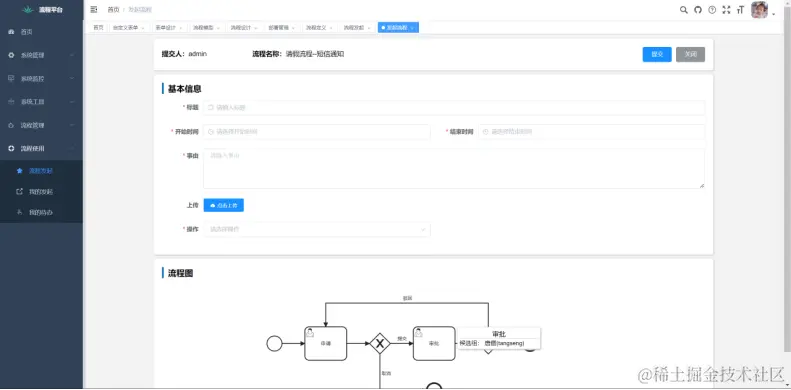The height and width of the screenshot is (390, 791).
Task: Open the 结束时间 date picker field
Action: (x=591, y=132)
